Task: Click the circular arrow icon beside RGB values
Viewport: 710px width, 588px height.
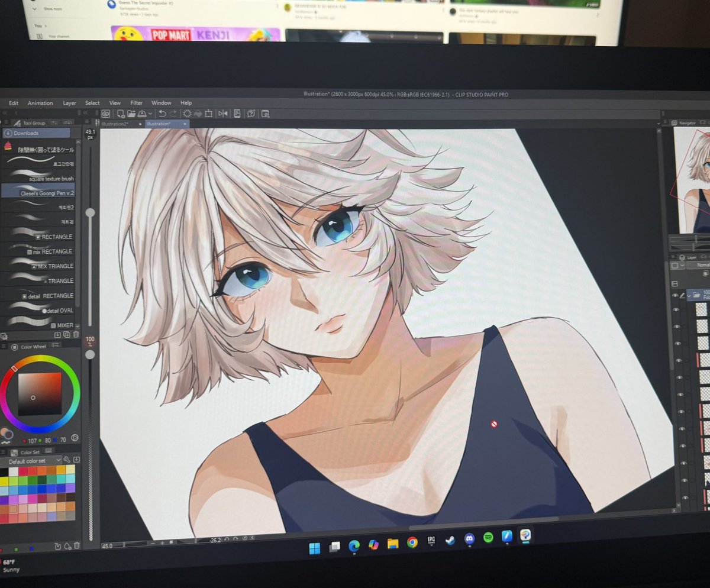Action: (x=75, y=438)
